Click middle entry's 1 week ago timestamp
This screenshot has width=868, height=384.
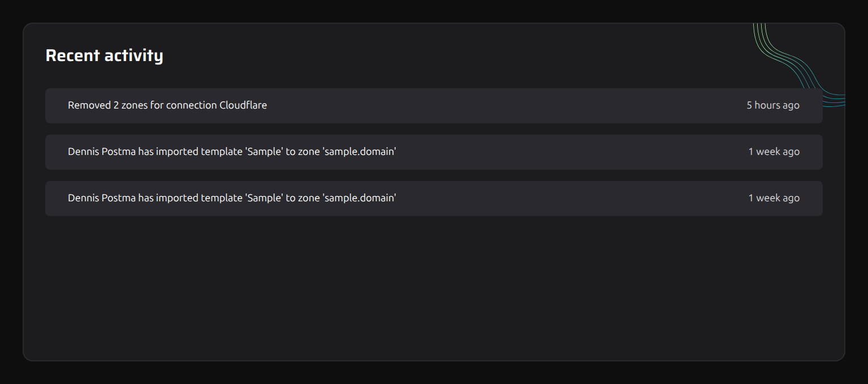(x=774, y=152)
